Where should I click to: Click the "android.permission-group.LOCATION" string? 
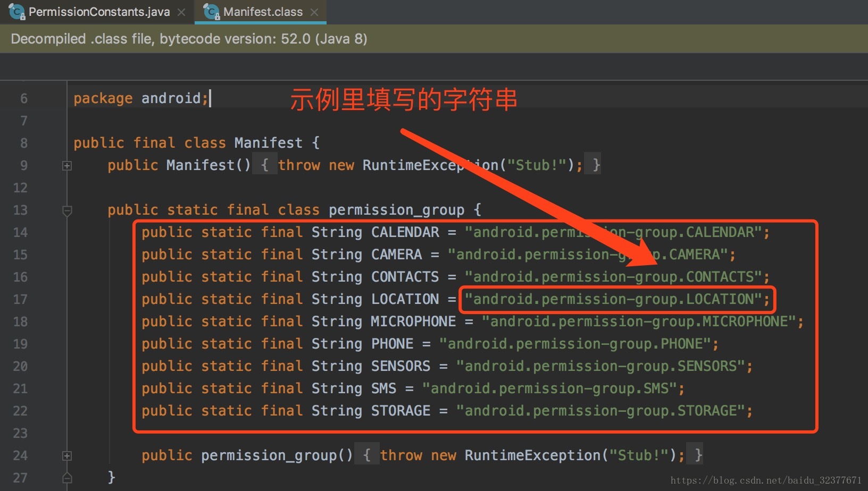point(614,299)
